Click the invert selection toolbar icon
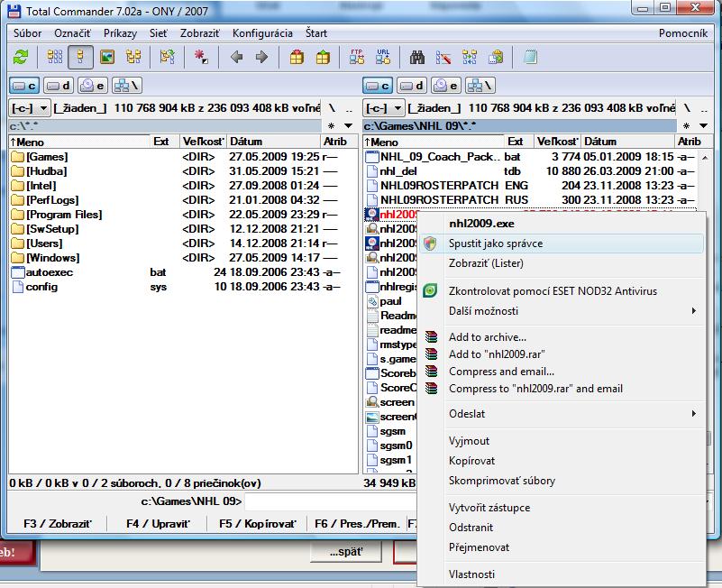The height and width of the screenshot is (588, 722). pyautogui.click(x=167, y=57)
